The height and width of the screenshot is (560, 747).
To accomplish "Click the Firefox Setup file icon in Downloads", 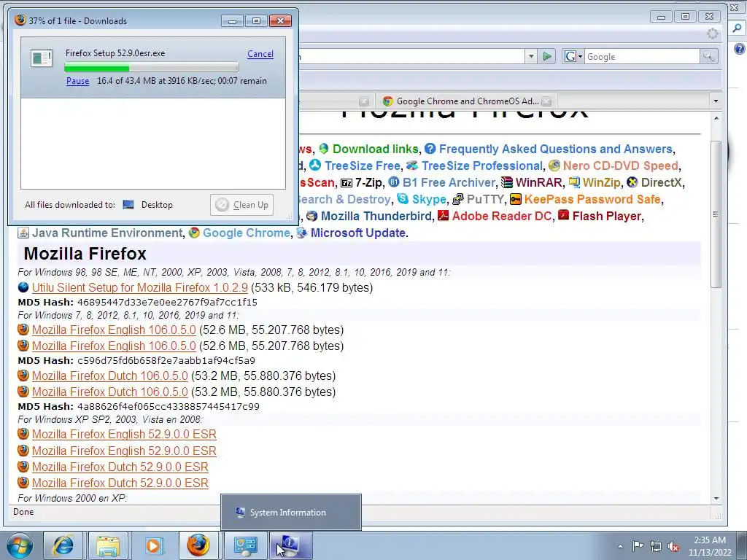I will pos(42,58).
